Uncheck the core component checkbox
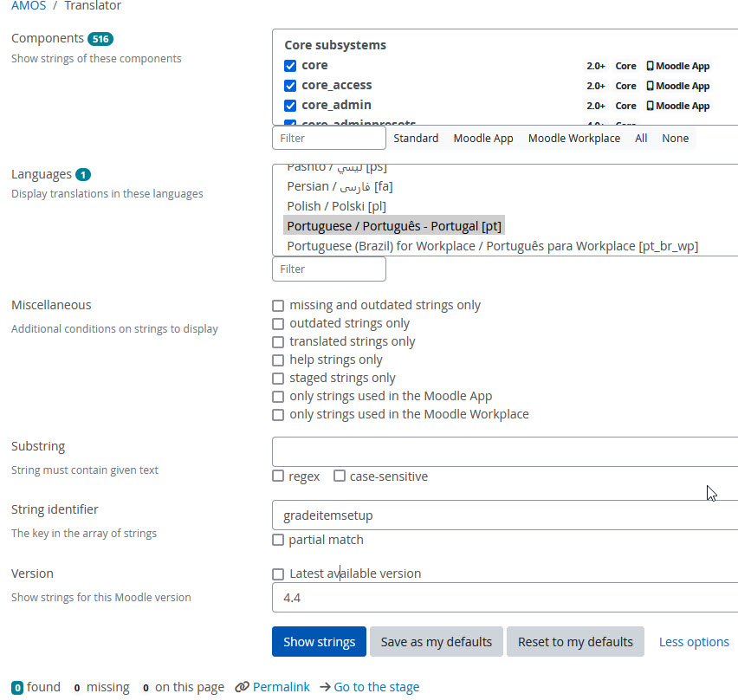This screenshot has height=700, width=738. 290,66
